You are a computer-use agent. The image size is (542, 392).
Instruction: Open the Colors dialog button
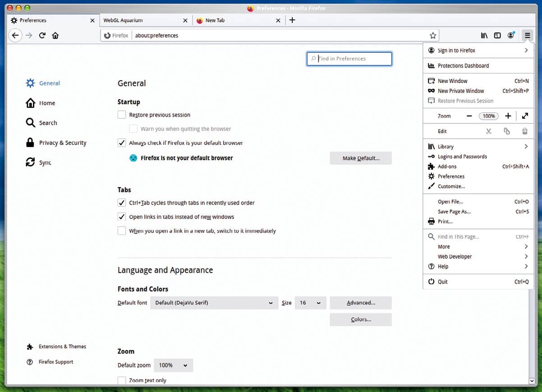361,319
